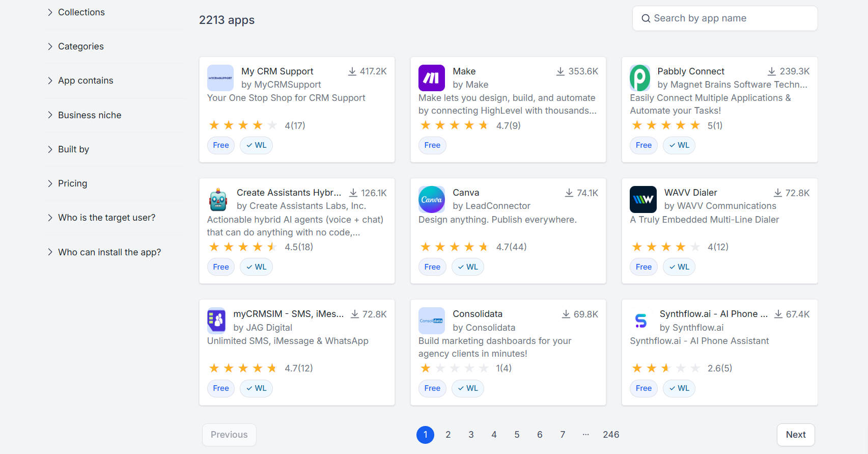
Task: Open the Consolidata app title
Action: click(x=478, y=314)
